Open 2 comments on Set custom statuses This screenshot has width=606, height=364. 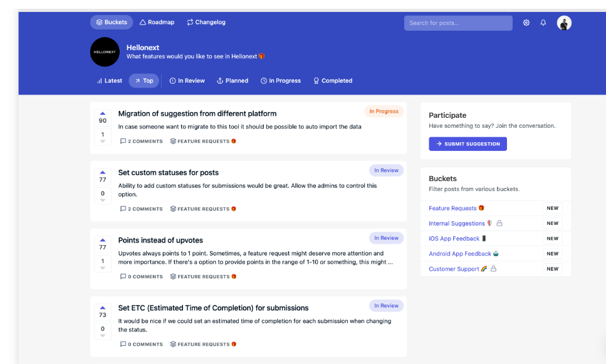click(x=142, y=209)
